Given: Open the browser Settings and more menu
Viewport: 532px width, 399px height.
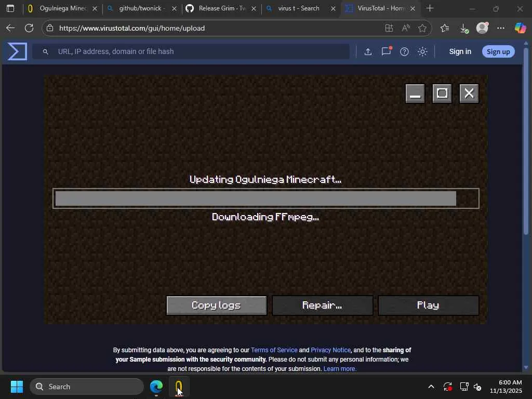Looking at the screenshot, I should pyautogui.click(x=501, y=28).
